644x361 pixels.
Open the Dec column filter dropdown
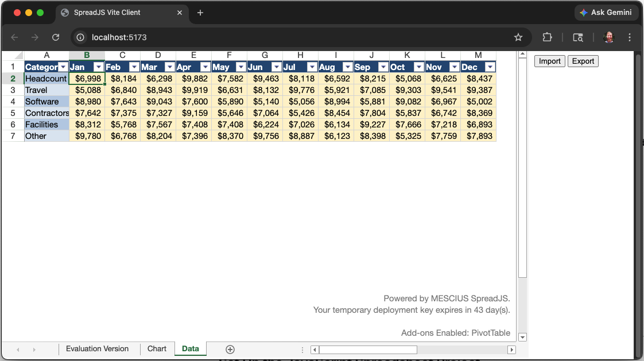click(x=490, y=67)
